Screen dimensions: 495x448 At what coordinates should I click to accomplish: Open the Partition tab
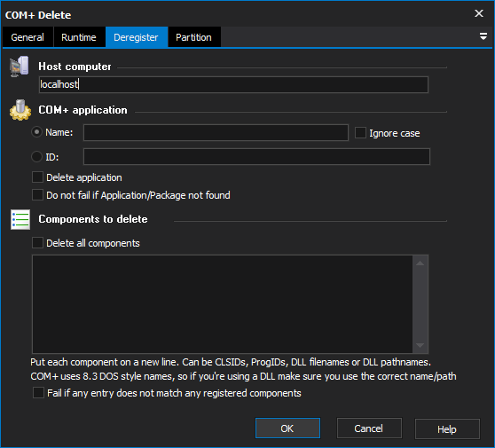tap(194, 37)
